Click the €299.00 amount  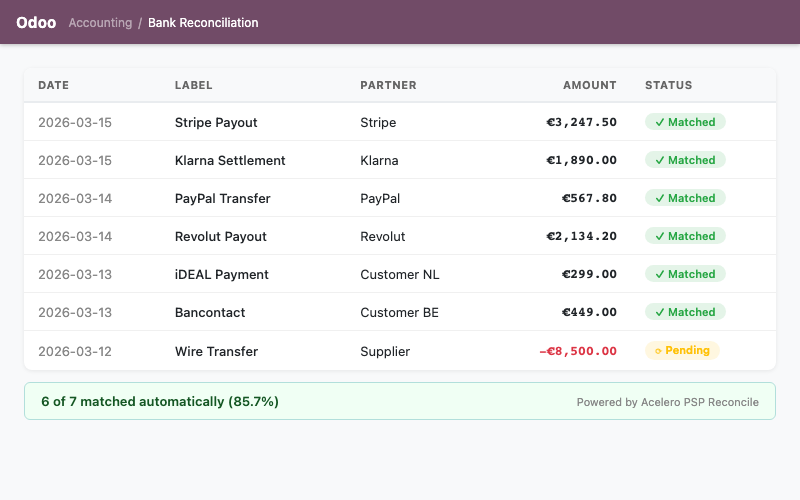[589, 274]
